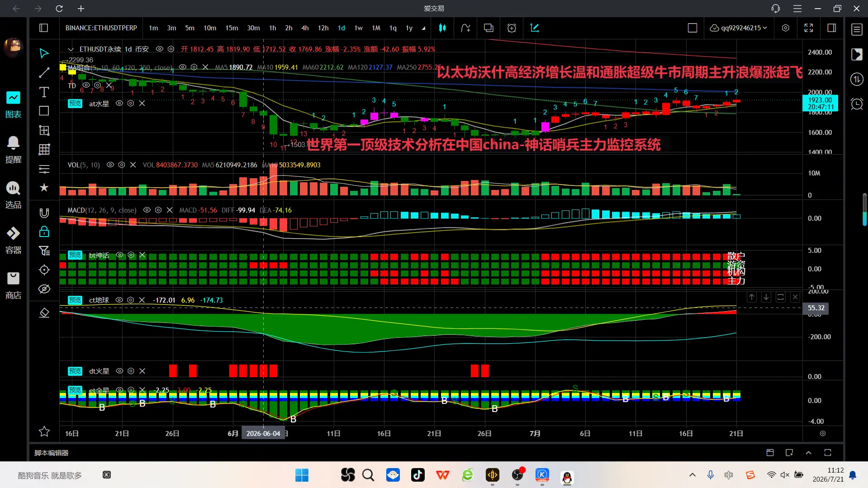868x488 pixels.
Task: Remove the MACD indicator
Action: [x=170, y=210]
